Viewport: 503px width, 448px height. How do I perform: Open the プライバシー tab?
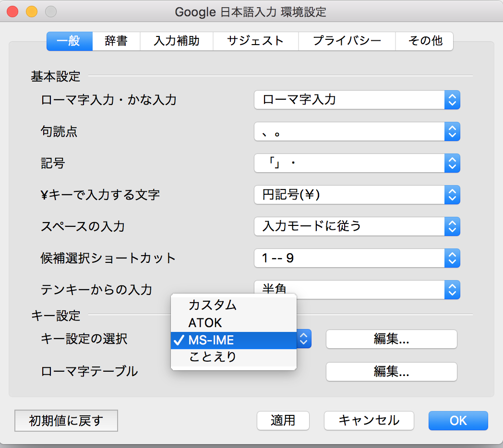pos(347,41)
